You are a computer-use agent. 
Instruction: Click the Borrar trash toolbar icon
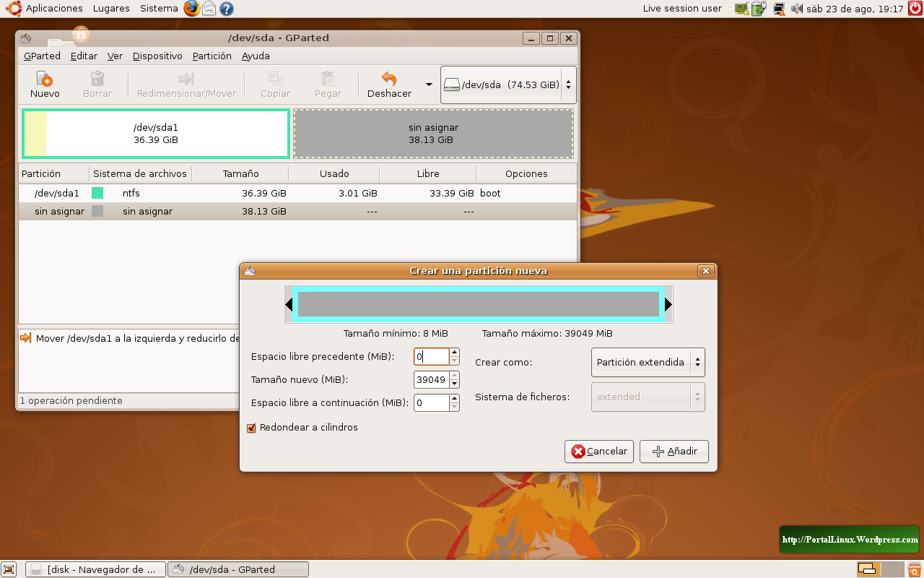(x=97, y=79)
